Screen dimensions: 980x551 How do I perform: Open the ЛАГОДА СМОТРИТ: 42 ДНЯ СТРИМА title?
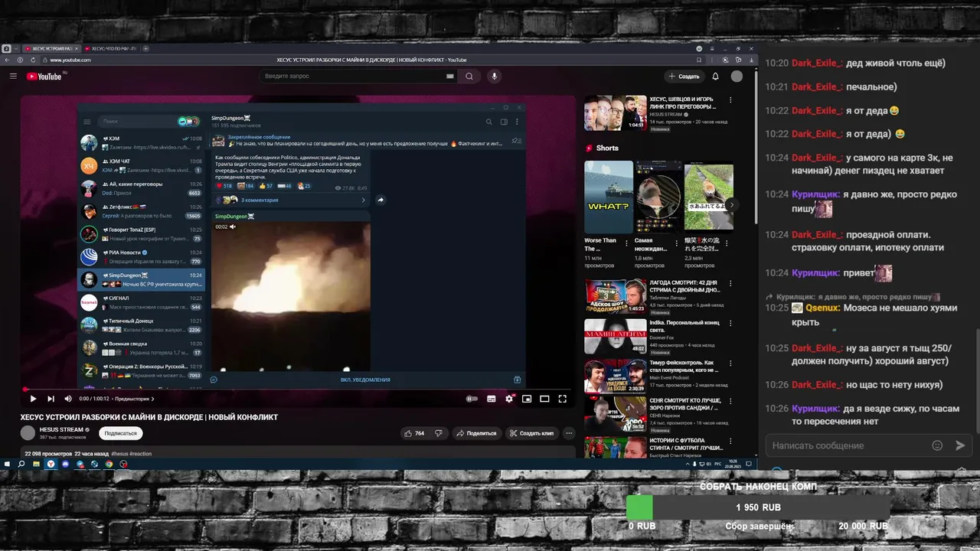point(684,286)
